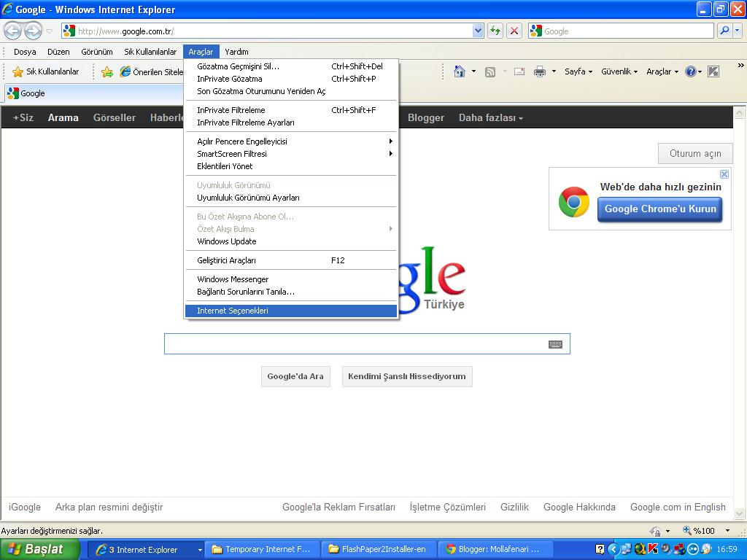Click the on-screen keyboard icon in the search field
Screen dimensions: 747x560
click(x=555, y=344)
